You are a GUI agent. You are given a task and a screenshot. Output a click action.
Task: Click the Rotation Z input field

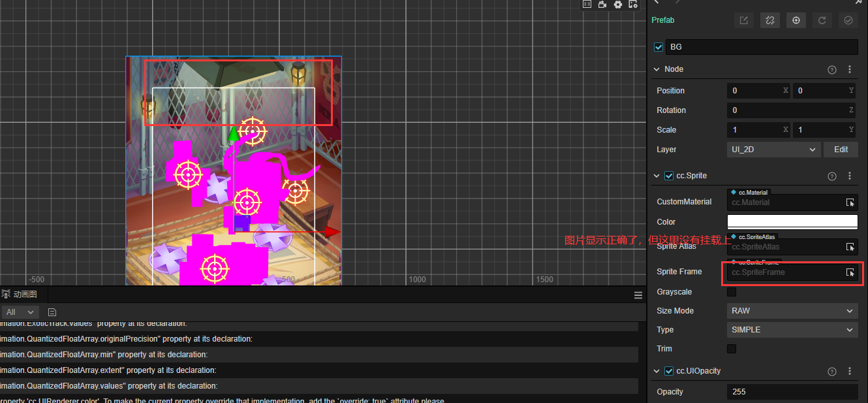792,110
